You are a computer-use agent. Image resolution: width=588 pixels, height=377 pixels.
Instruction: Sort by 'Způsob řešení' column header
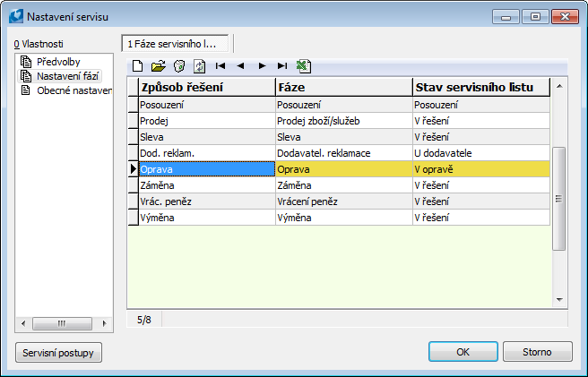207,88
